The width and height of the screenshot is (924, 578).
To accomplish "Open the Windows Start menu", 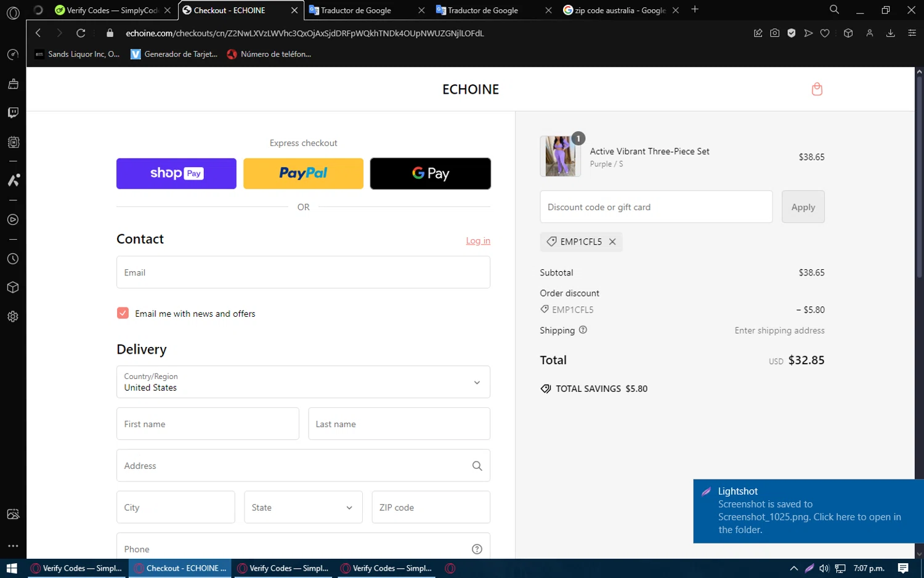I will click(12, 568).
